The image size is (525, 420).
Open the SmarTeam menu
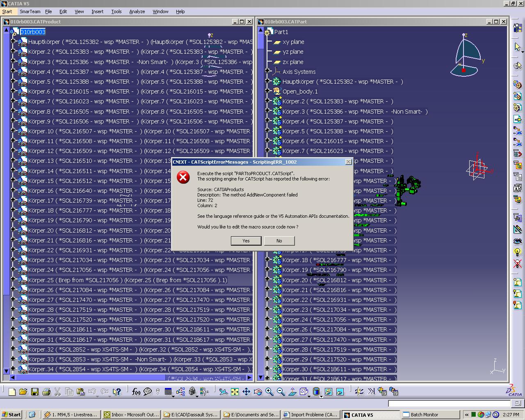(x=30, y=11)
